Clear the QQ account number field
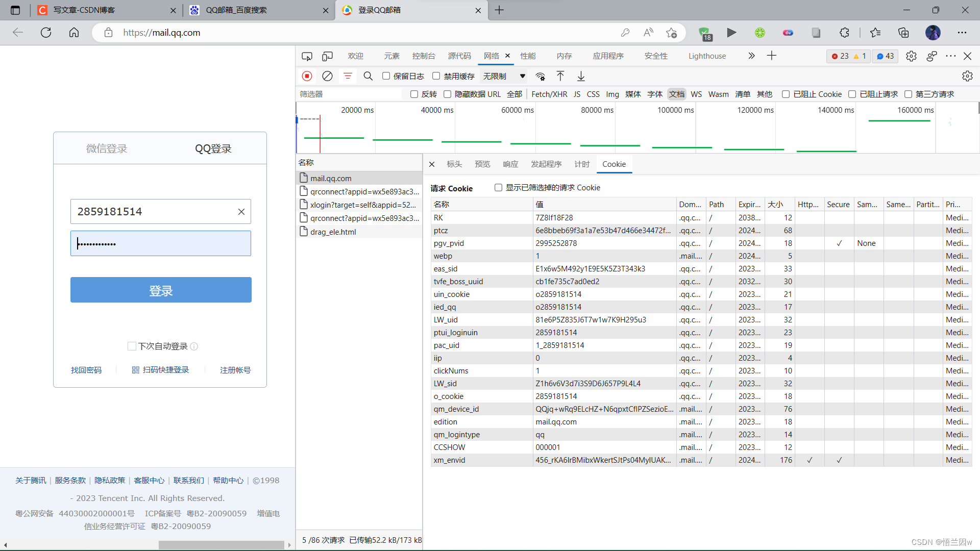 (241, 212)
